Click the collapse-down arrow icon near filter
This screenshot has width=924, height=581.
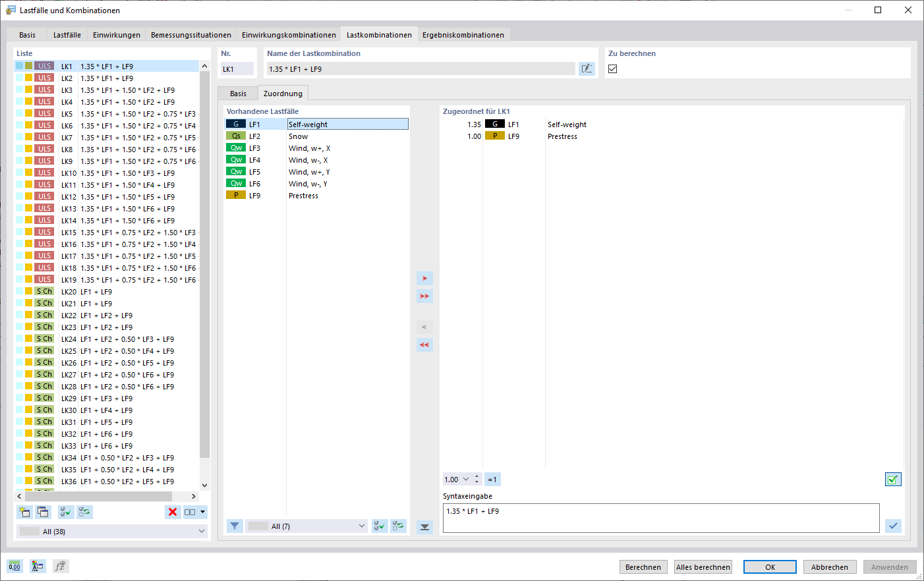click(x=425, y=527)
